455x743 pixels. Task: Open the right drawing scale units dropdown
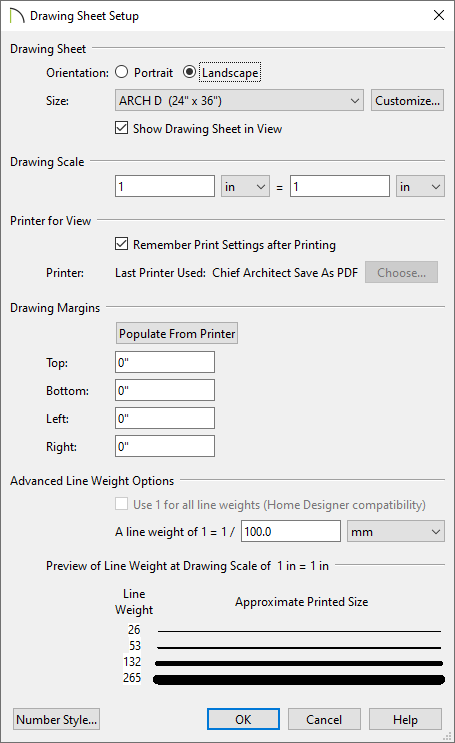click(420, 187)
